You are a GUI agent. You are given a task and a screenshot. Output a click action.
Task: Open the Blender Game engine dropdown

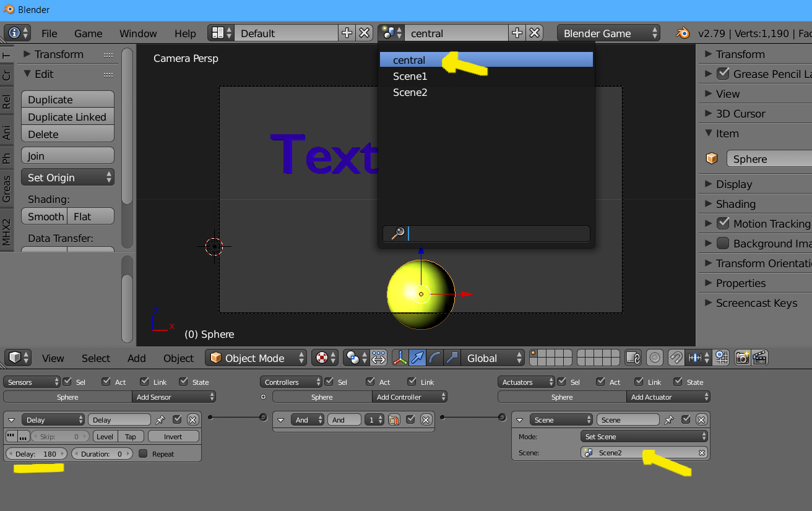point(608,33)
